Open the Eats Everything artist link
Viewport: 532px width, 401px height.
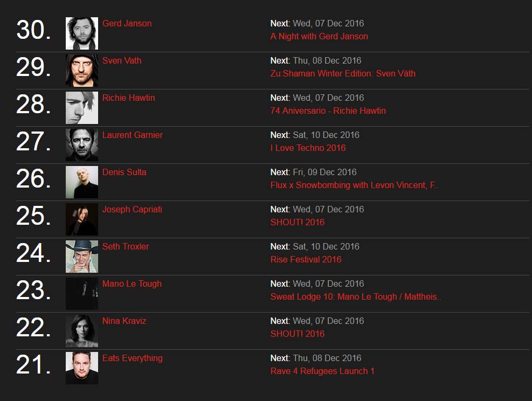[x=132, y=358]
